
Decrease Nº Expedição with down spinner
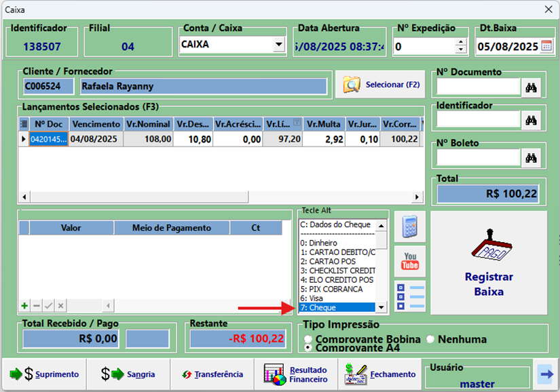point(461,50)
